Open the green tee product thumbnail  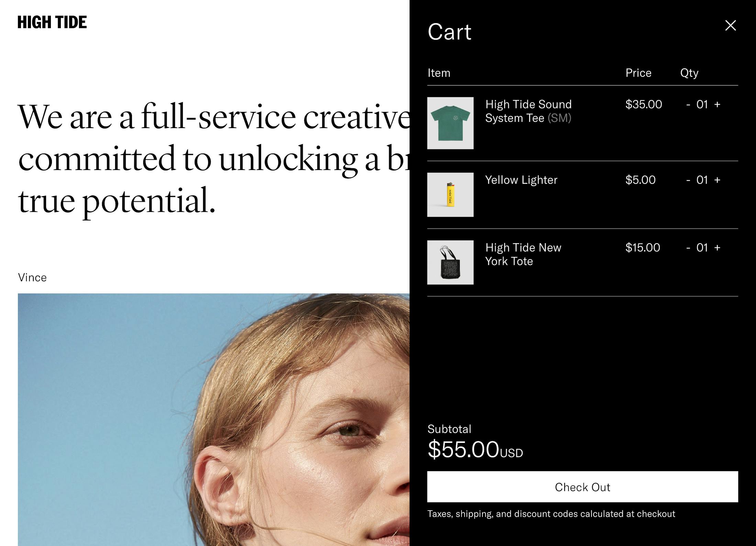(450, 123)
